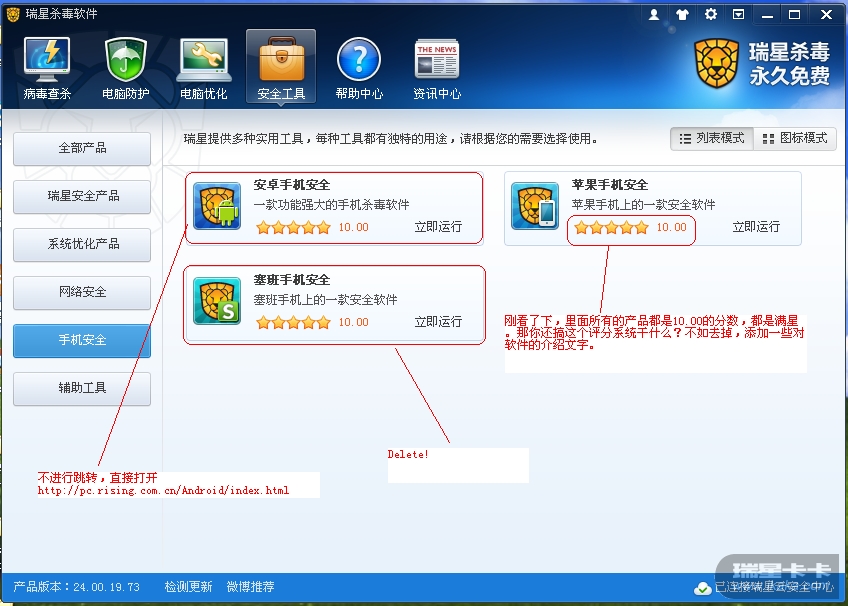
Task: Click the user account icon in title bar
Action: (x=654, y=15)
